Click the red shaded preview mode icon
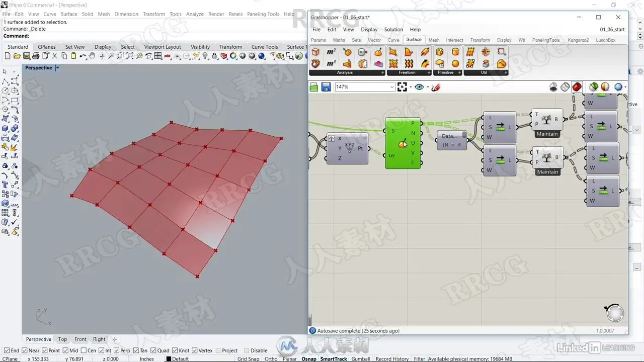The width and height of the screenshot is (644, 362). (x=577, y=87)
